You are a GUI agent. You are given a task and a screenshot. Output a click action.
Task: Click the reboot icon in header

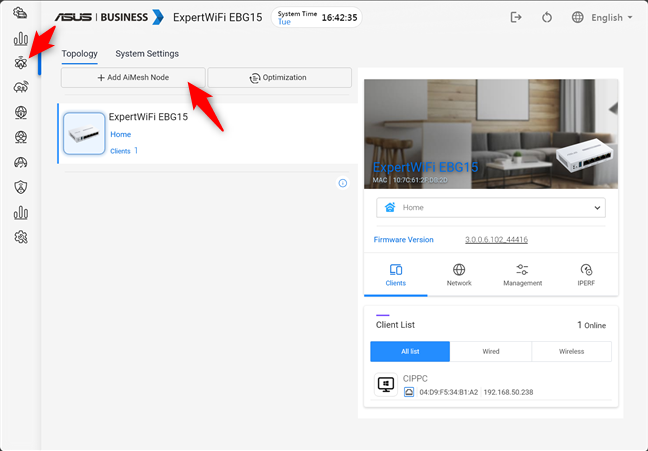[547, 17]
